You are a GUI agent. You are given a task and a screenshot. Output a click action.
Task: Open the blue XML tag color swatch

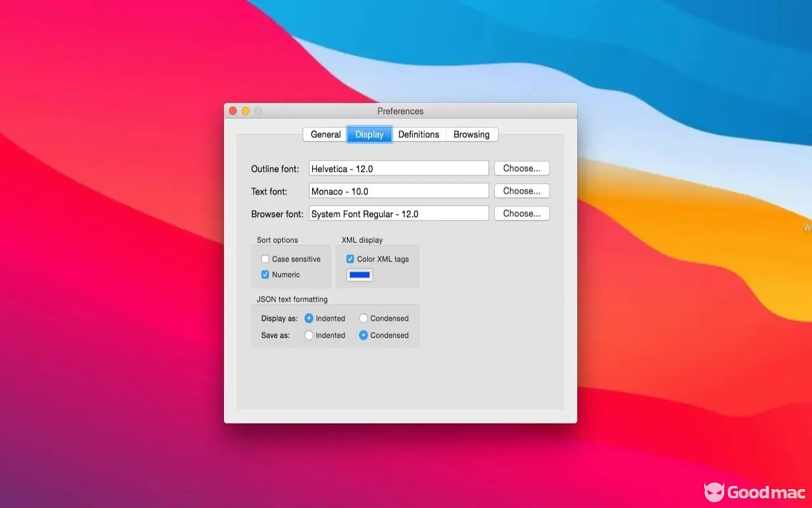click(360, 275)
